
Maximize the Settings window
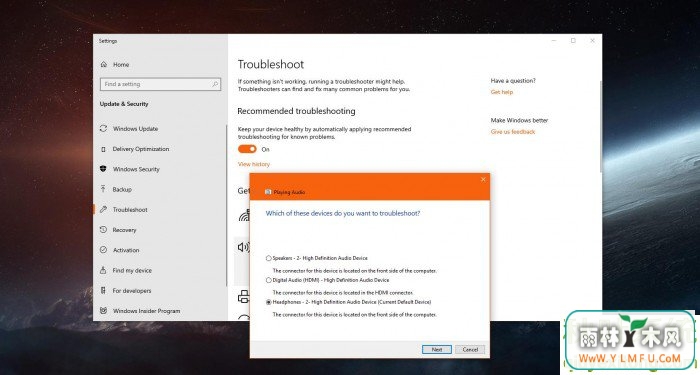click(x=573, y=41)
